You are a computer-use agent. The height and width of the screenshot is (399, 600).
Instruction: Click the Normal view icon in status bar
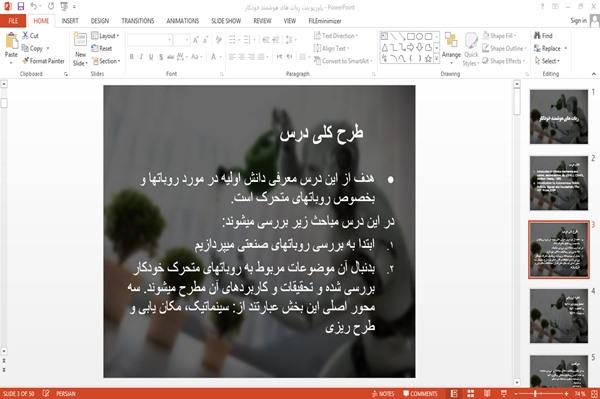(x=454, y=394)
